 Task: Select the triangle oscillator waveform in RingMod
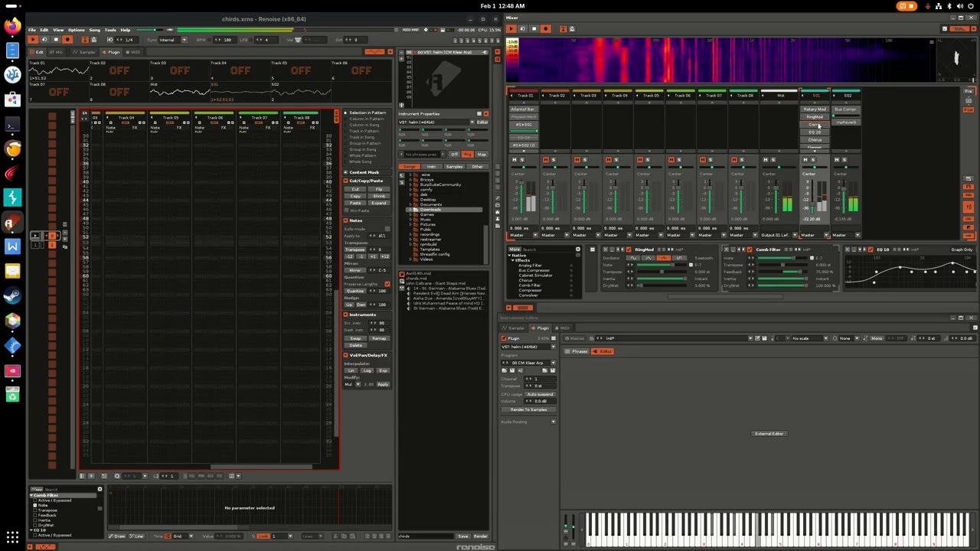[x=648, y=258]
